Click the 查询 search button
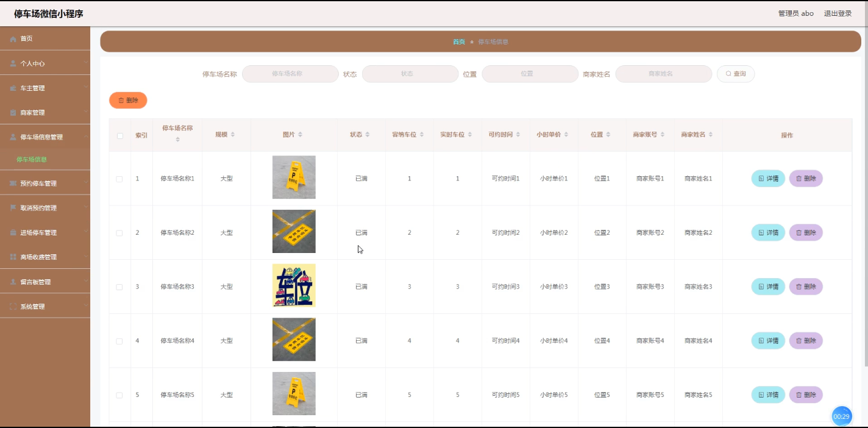The image size is (868, 428). coord(736,74)
